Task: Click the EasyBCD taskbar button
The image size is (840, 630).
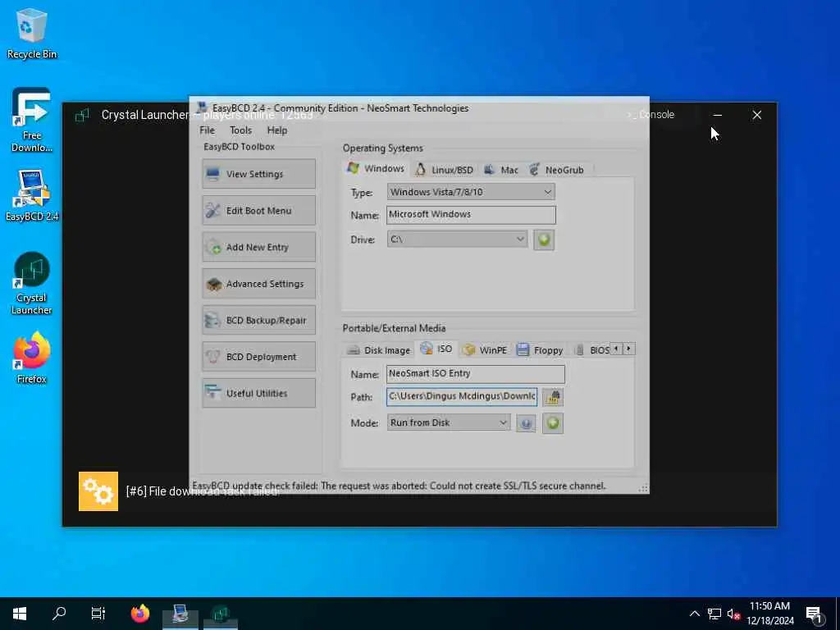Action: pos(180,614)
